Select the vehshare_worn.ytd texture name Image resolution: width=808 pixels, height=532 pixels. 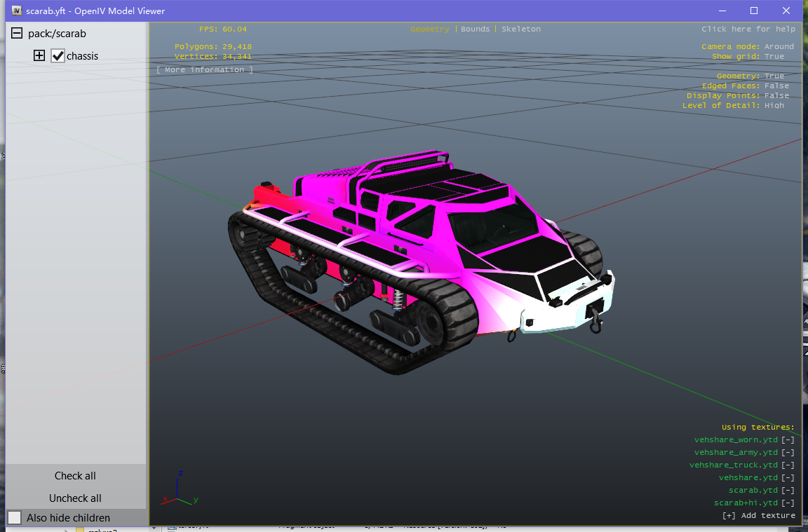[736, 439]
